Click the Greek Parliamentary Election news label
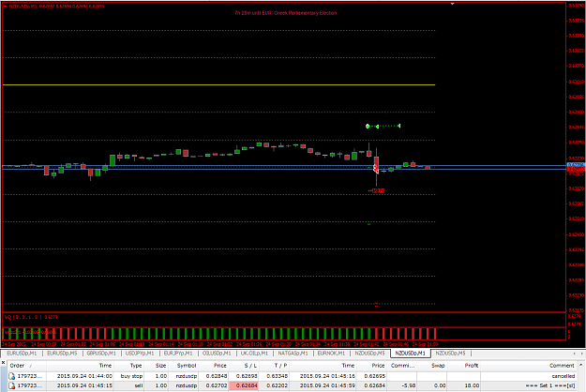586x392 pixels. pyautogui.click(x=286, y=13)
